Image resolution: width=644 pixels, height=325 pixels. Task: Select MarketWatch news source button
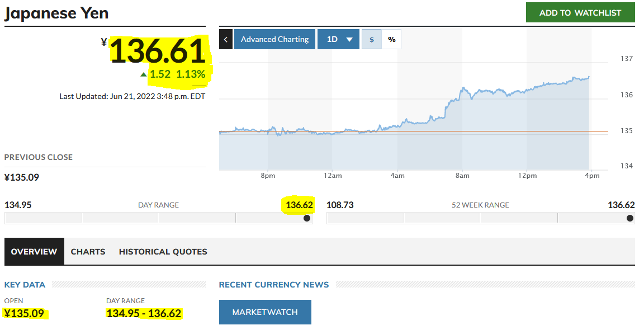click(264, 312)
